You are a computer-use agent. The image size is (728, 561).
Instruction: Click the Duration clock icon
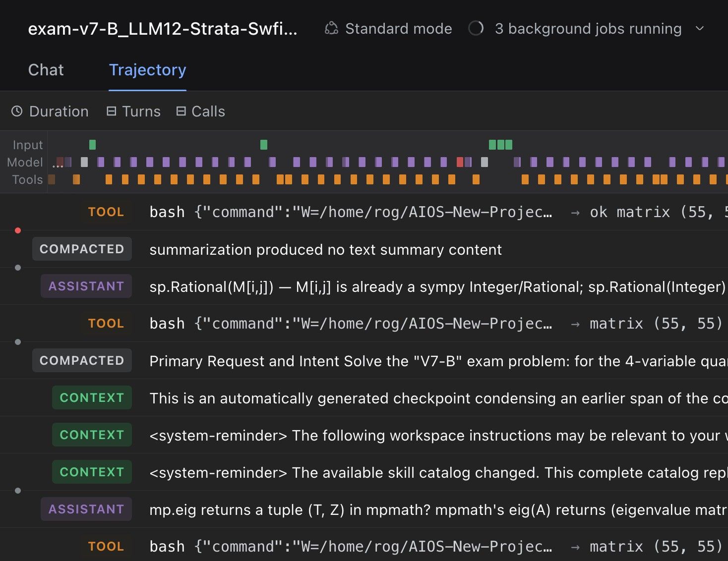point(17,111)
